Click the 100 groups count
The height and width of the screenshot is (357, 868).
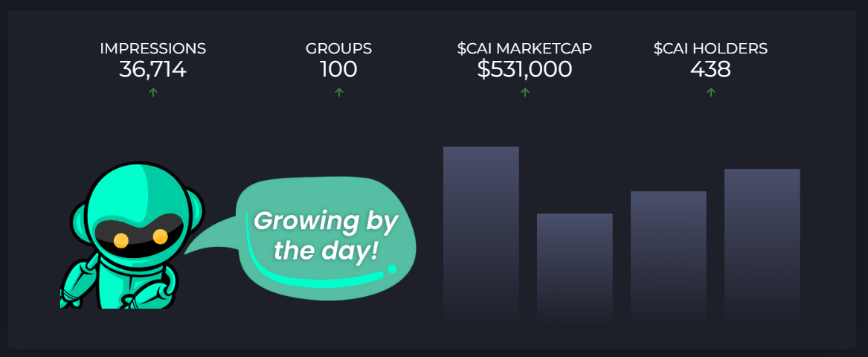tap(338, 70)
